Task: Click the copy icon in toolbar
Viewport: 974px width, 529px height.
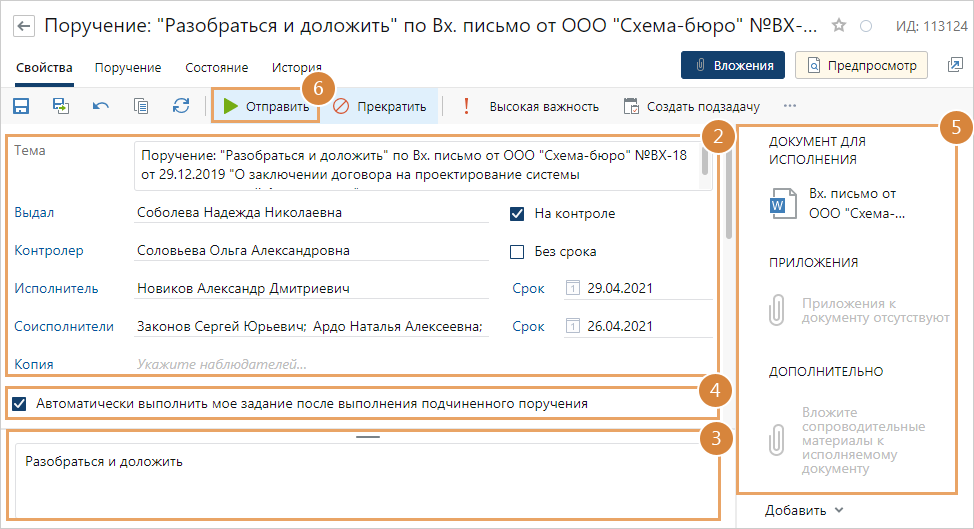Action: click(x=141, y=106)
